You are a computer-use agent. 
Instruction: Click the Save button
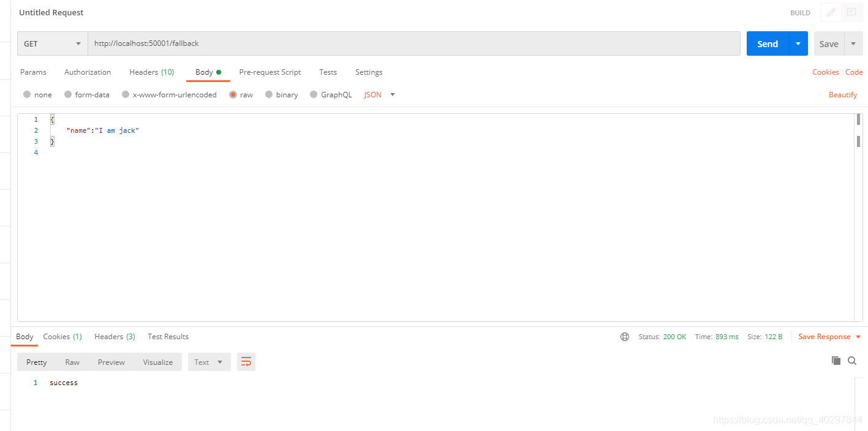[829, 43]
